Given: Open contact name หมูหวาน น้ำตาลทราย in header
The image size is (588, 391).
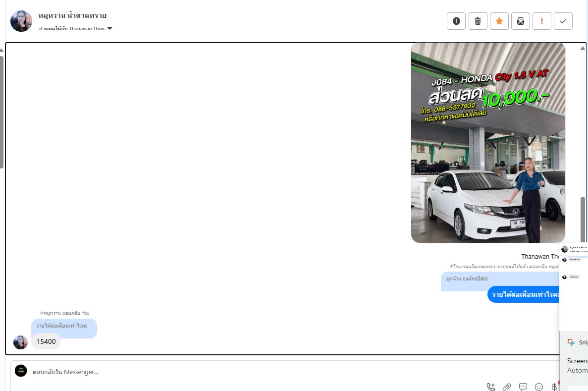Looking at the screenshot, I should tap(72, 15).
